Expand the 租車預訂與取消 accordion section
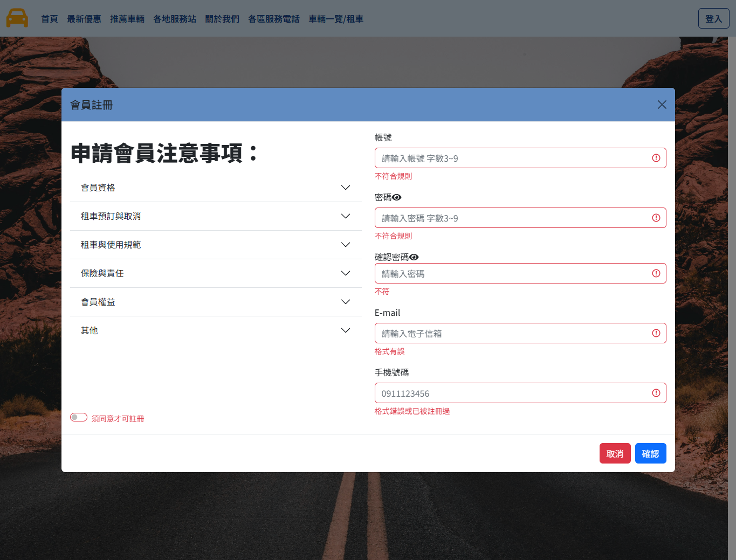736x560 pixels. (x=216, y=216)
